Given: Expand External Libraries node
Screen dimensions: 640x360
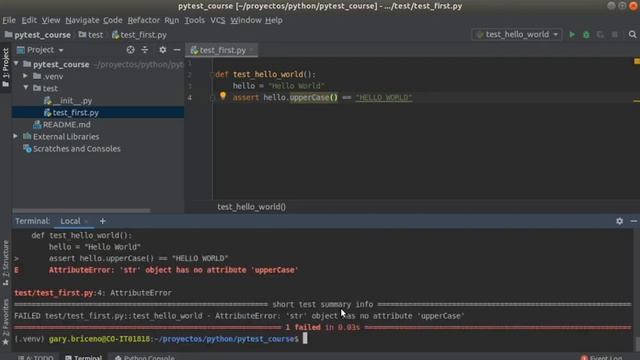Looking at the screenshot, I should [16, 136].
